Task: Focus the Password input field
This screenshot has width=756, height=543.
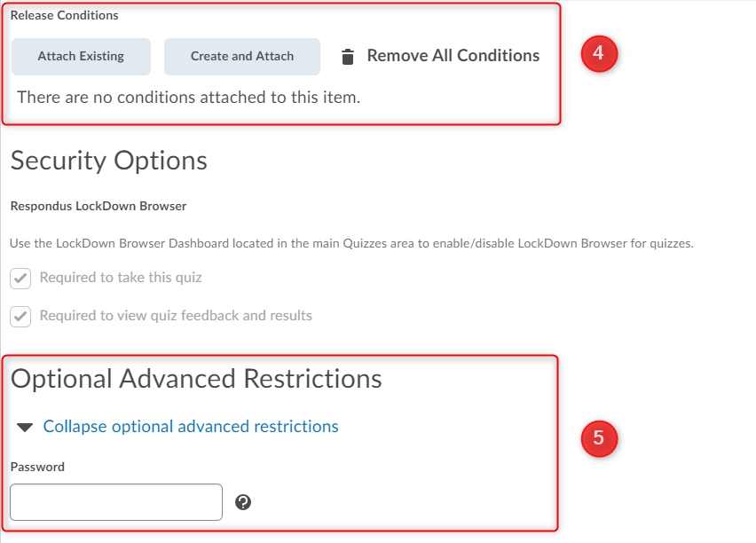Action: coord(116,502)
